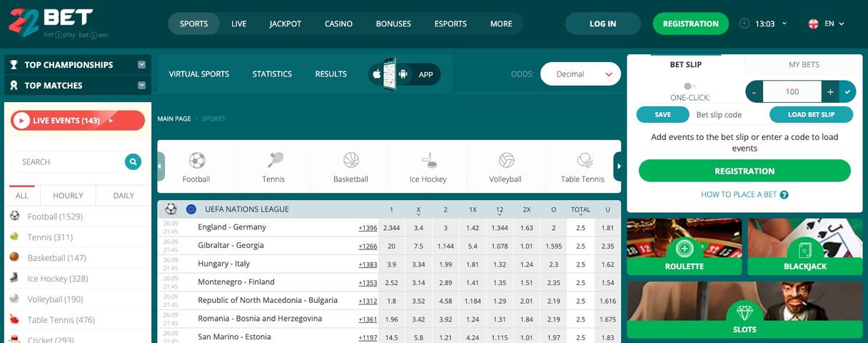The image size is (868, 343).
Task: Click the Load Bet Slip button
Action: [811, 114]
